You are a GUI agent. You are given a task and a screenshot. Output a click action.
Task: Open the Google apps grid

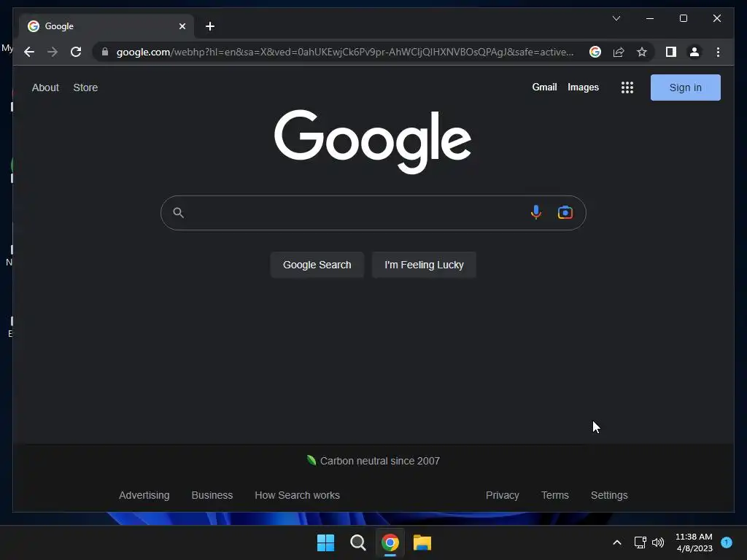(627, 87)
